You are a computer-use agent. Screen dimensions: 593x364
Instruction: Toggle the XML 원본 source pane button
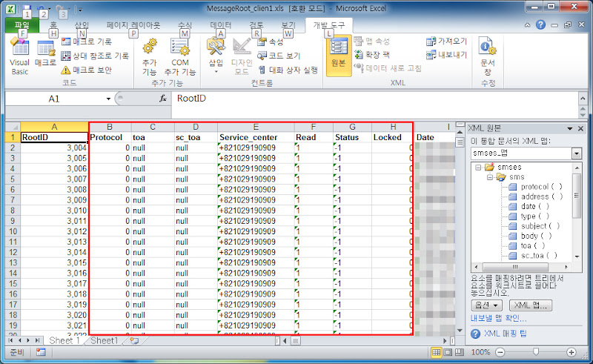339,56
